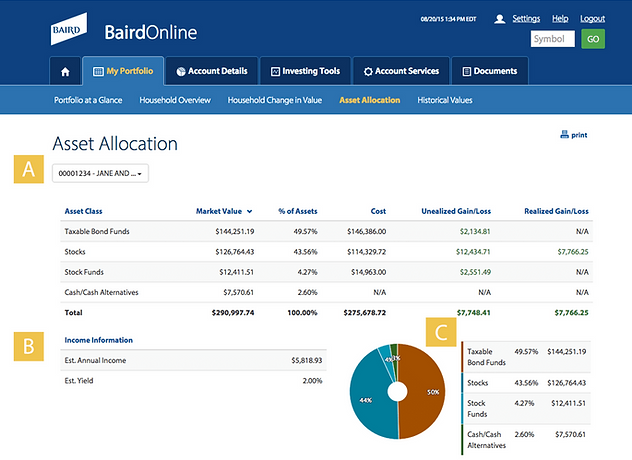
Task: Sort by Realized Gain/Loss column header
Action: point(556,211)
